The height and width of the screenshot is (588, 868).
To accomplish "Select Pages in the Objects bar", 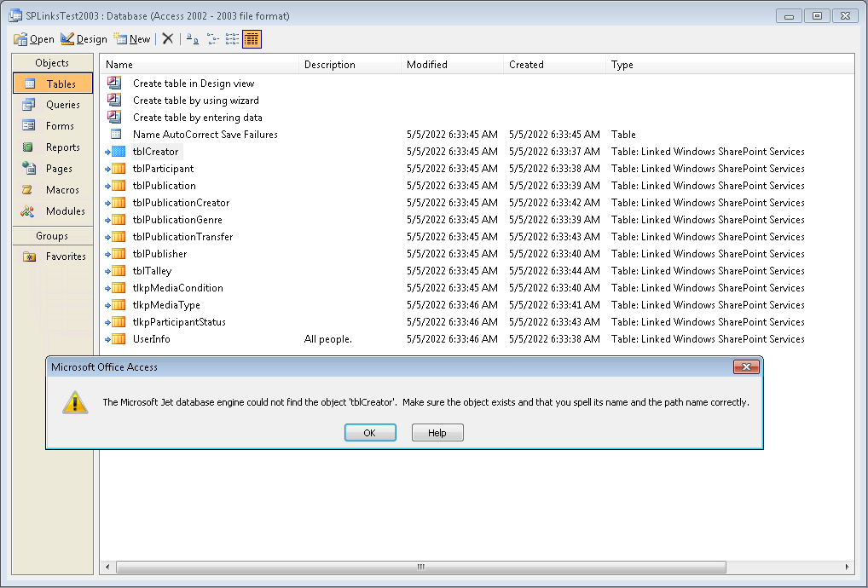I will point(53,168).
